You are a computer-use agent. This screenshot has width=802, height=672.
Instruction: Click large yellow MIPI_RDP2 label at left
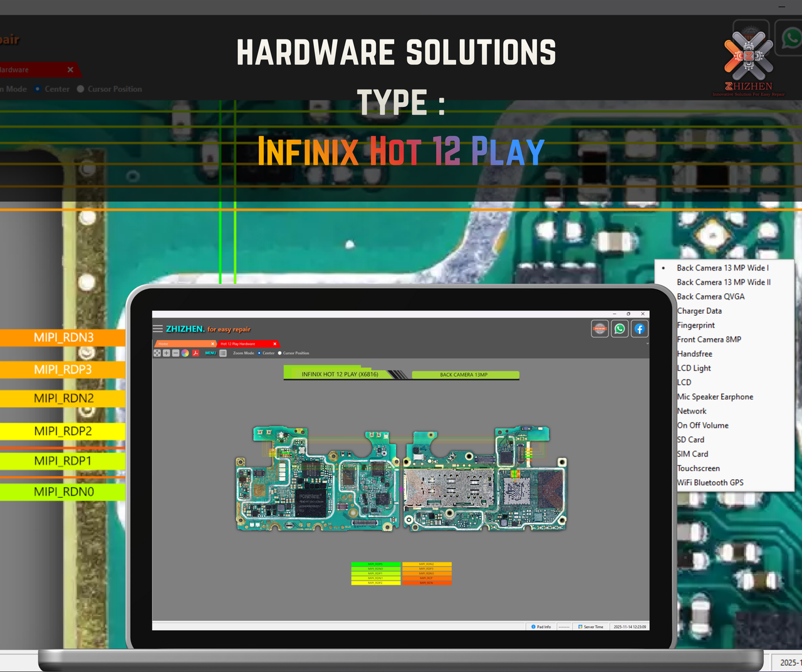[63, 431]
